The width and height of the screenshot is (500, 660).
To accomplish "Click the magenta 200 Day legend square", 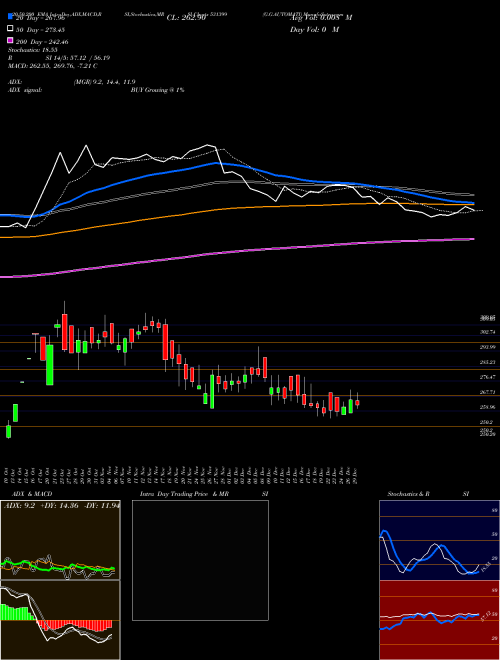I will coord(11,41).
